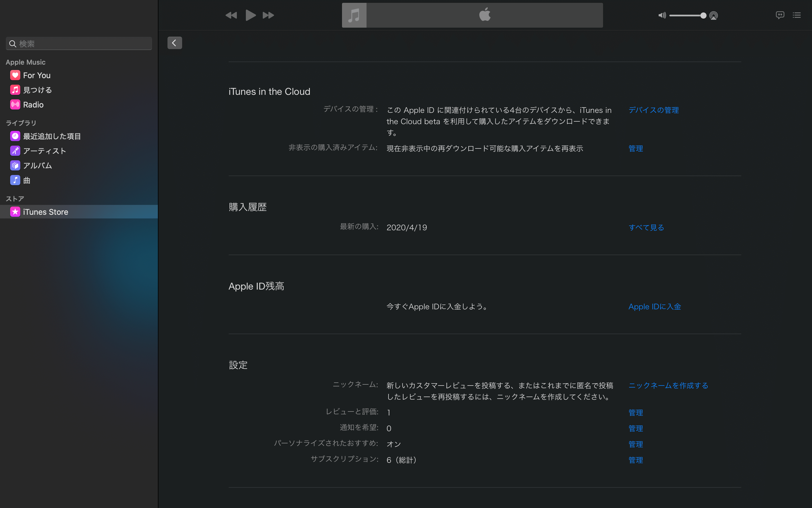Image resolution: width=812 pixels, height=508 pixels.
Task: Click 今すぐApple IDに入金しよう text
Action: [x=438, y=306]
